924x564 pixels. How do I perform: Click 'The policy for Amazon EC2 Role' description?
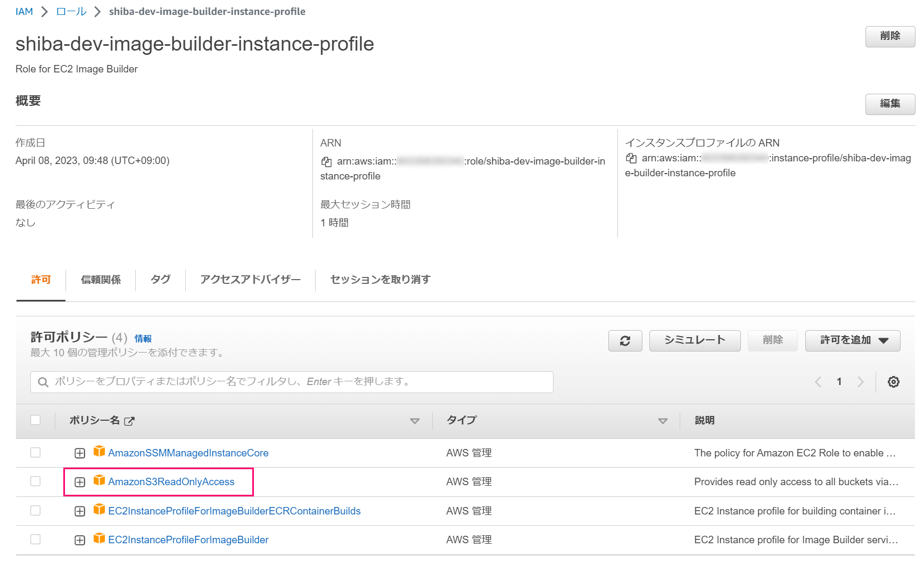(795, 453)
